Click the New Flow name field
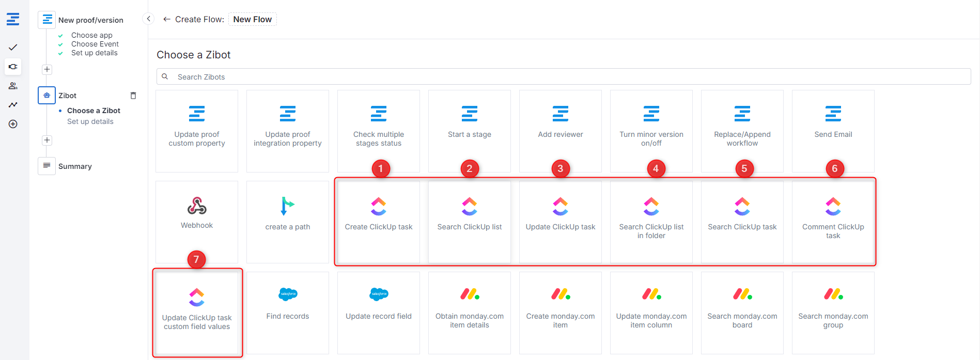This screenshot has width=980, height=360. pyautogui.click(x=253, y=19)
